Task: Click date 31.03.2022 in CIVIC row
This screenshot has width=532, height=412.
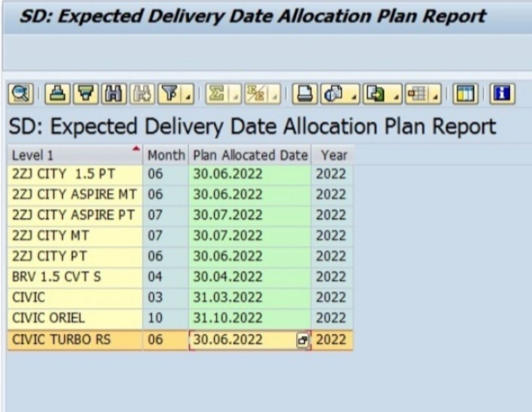Action: coord(250,298)
